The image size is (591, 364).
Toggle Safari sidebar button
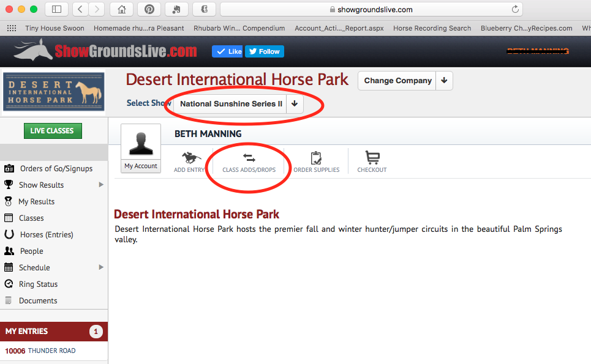click(56, 9)
